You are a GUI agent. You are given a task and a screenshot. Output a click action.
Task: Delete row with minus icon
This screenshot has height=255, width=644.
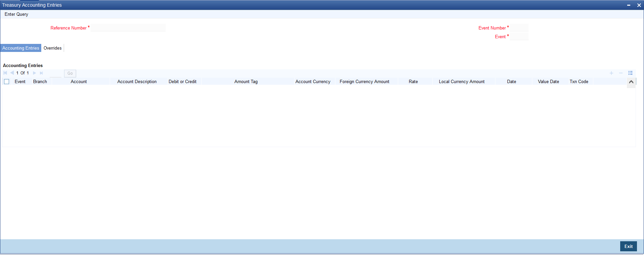point(621,73)
